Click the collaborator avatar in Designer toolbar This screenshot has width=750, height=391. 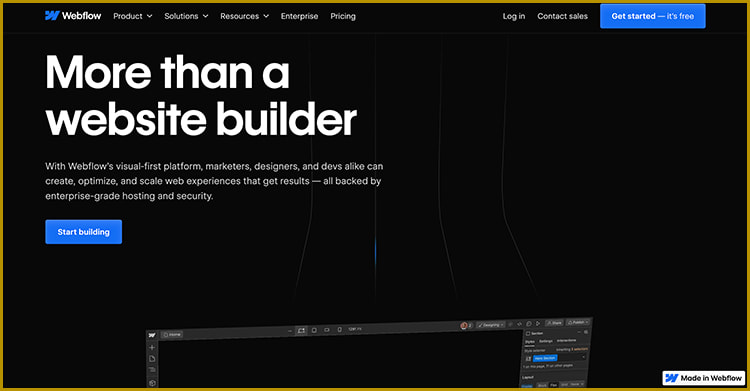click(x=463, y=325)
